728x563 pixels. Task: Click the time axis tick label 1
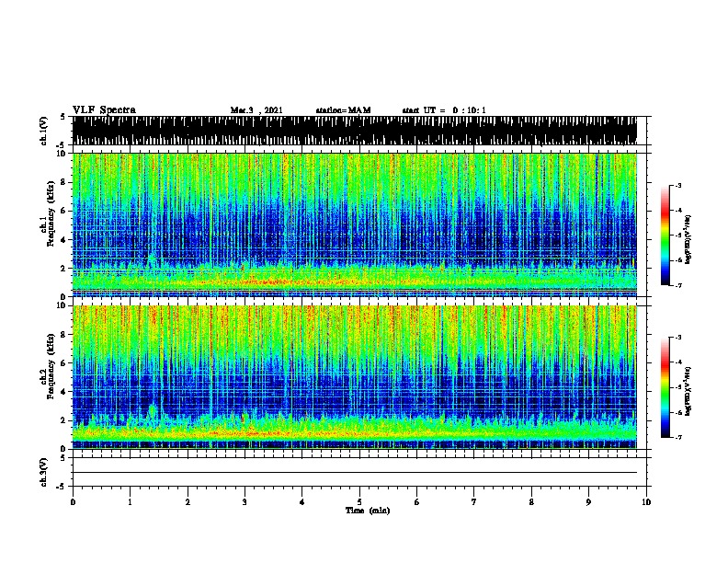pos(130,502)
